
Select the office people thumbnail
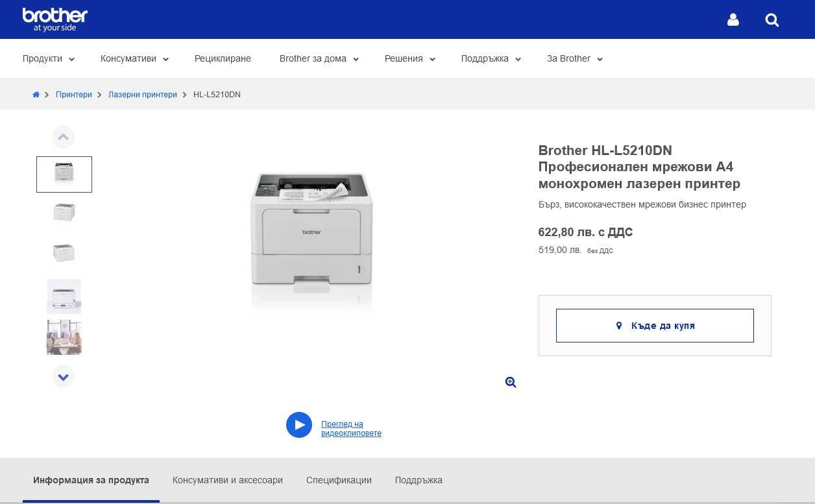[x=64, y=337]
